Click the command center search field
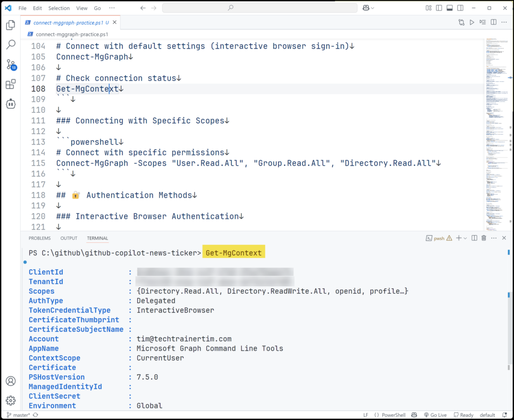Viewport: 514px width, 420px height. pos(260,8)
